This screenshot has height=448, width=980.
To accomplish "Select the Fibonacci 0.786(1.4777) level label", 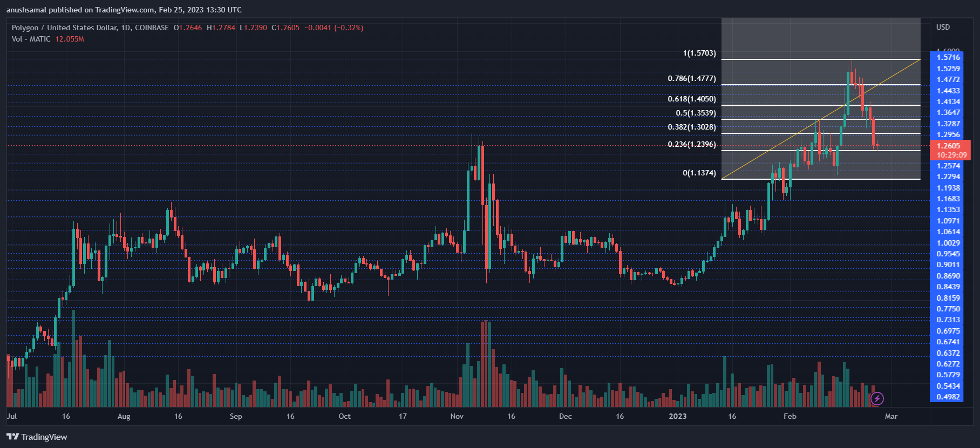I will coord(692,78).
